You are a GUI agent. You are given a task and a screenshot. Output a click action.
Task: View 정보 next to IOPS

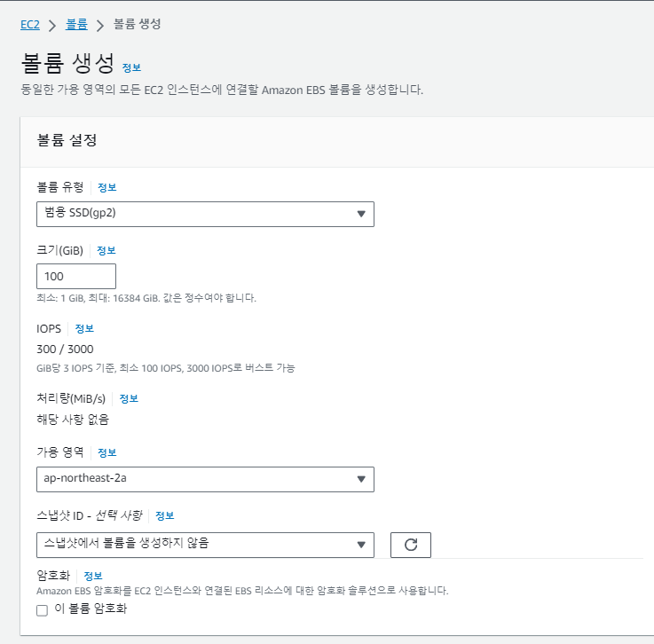tap(84, 328)
